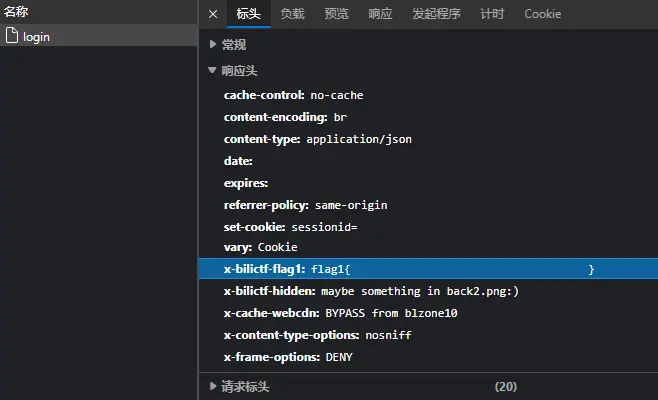Click the login file document icon
The image size is (658, 400).
click(12, 36)
